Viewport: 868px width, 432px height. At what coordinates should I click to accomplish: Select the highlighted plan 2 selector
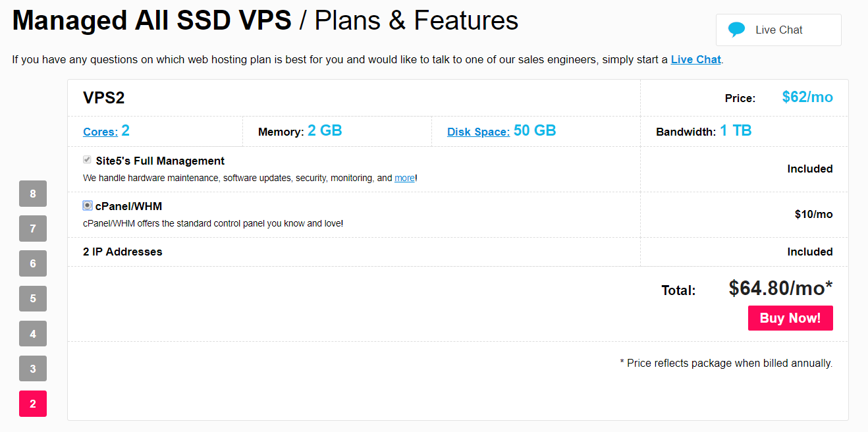point(32,403)
